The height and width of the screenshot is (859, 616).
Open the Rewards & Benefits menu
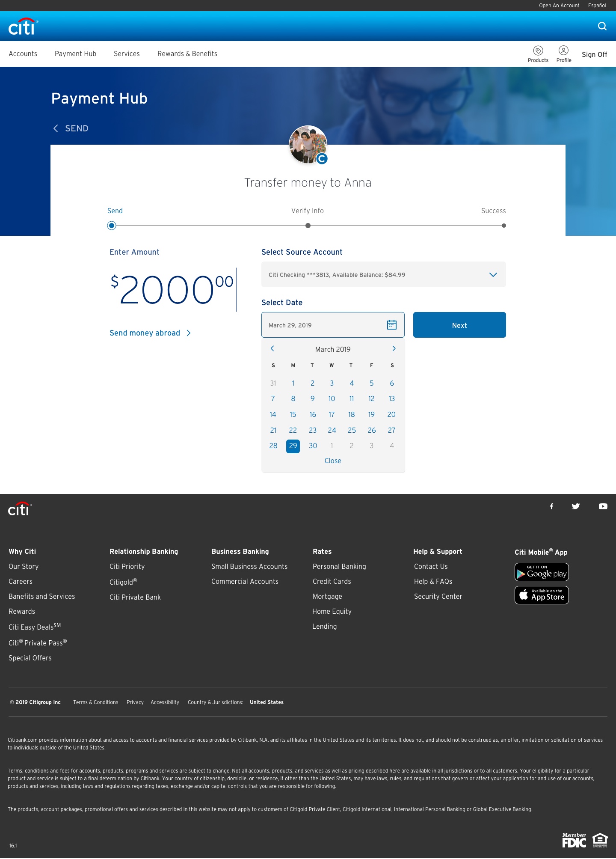coord(187,54)
